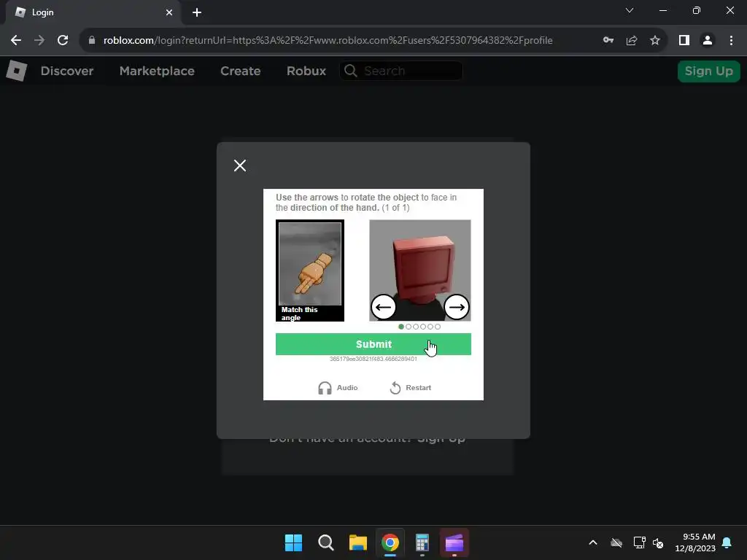
Task: Open the Discover page
Action: (66, 71)
